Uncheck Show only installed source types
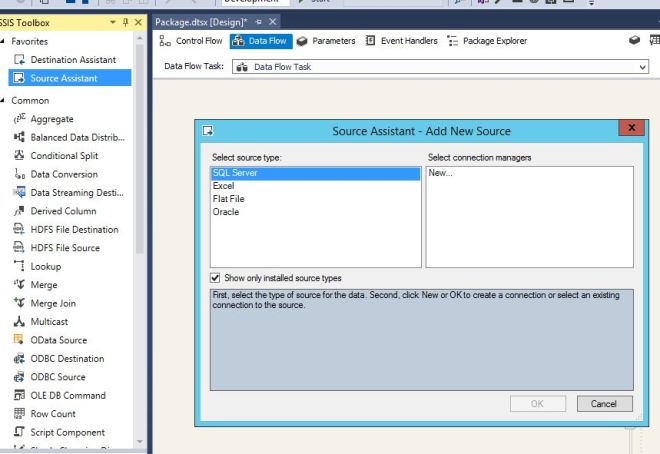The image size is (660, 454). point(216,278)
